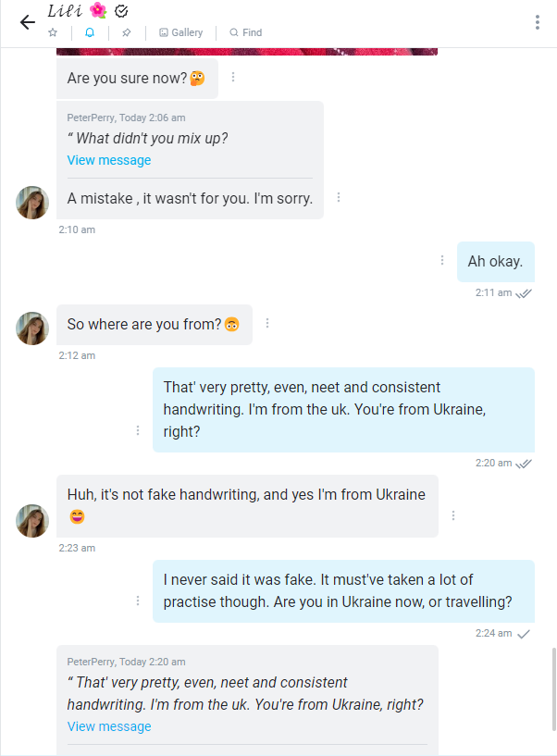Go back using the left arrow

[x=28, y=22]
